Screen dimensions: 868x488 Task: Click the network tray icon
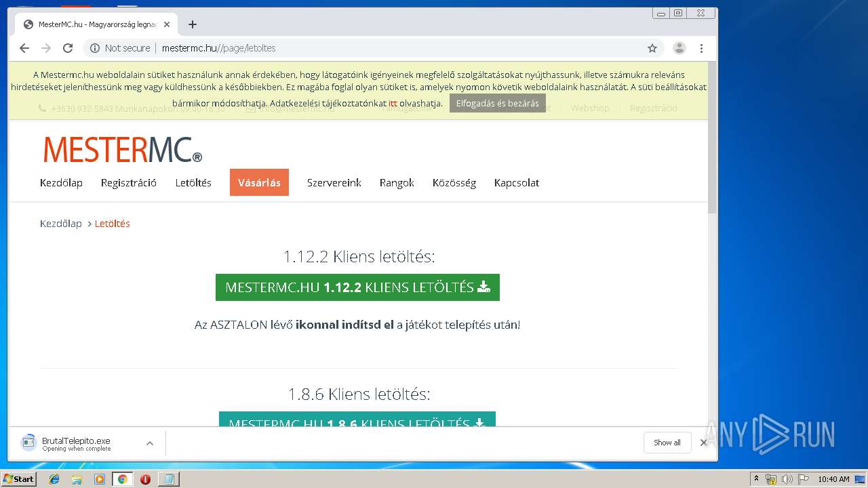(x=771, y=479)
